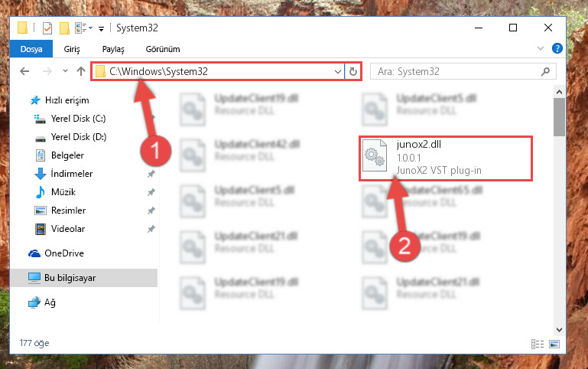Expand the ribbon with the chevron
The width and height of the screenshot is (588, 369).
click(x=541, y=48)
